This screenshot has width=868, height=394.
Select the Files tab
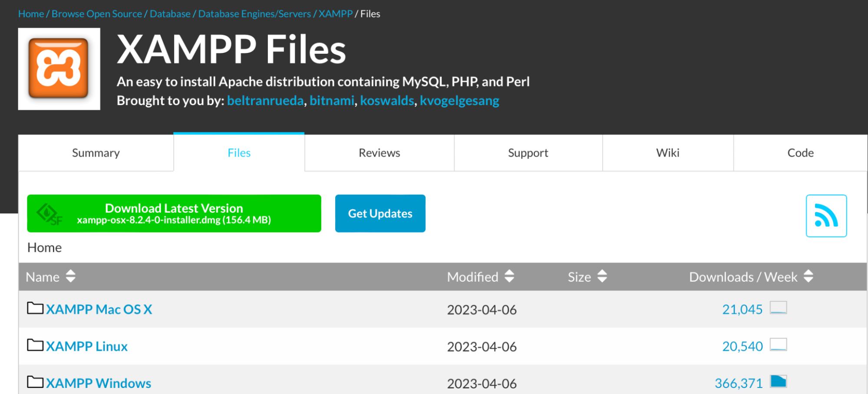pos(239,153)
